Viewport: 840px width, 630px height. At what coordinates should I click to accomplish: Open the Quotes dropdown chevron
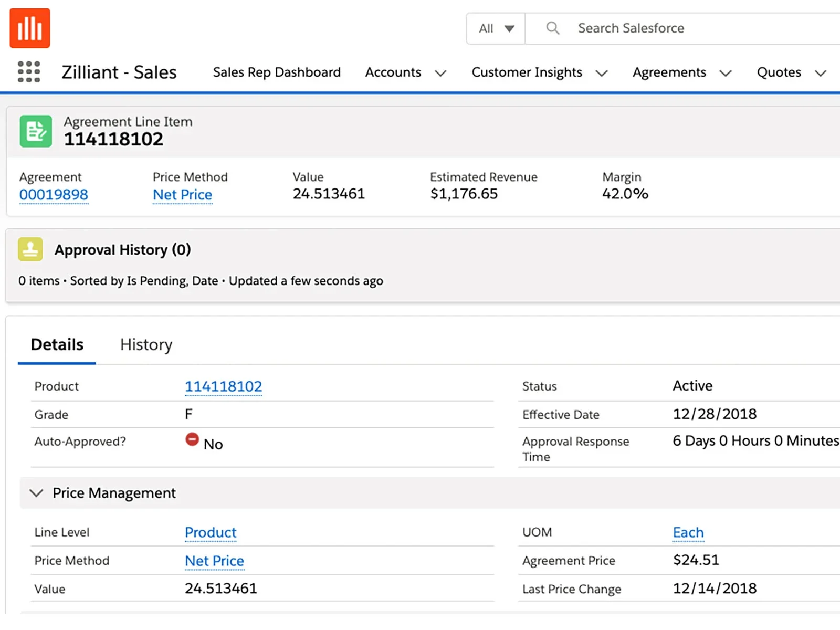821,73
